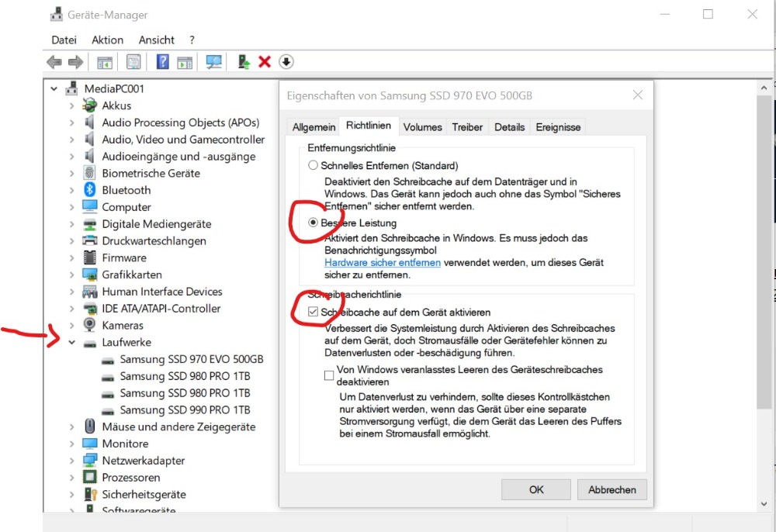Screen dimensions: 776x532
Task: Click the Firmware chip icon
Action: coord(89,257)
